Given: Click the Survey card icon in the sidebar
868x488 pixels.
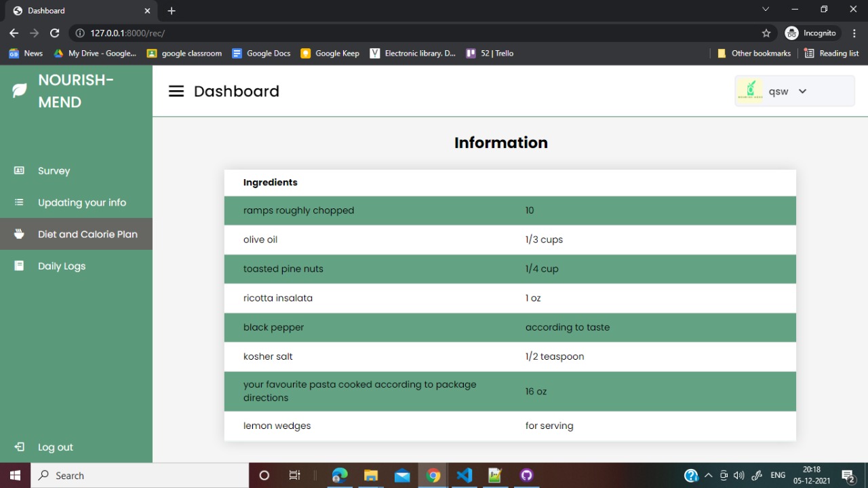Looking at the screenshot, I should pyautogui.click(x=19, y=170).
